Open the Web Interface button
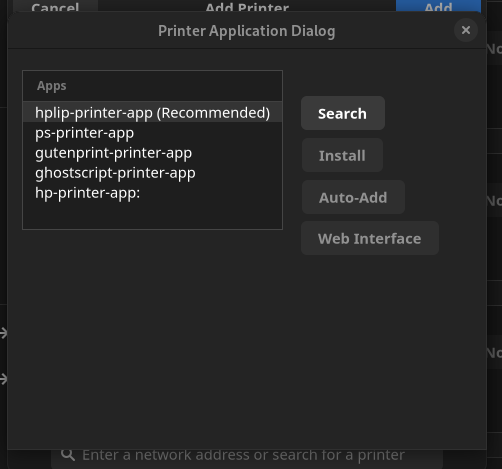The image size is (502, 469). coord(370,238)
